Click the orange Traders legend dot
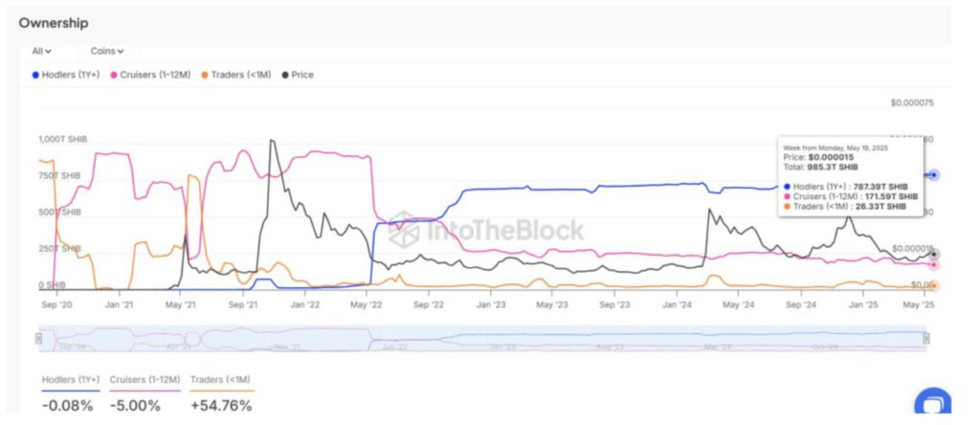This screenshot has height=425, width=980. 203,75
